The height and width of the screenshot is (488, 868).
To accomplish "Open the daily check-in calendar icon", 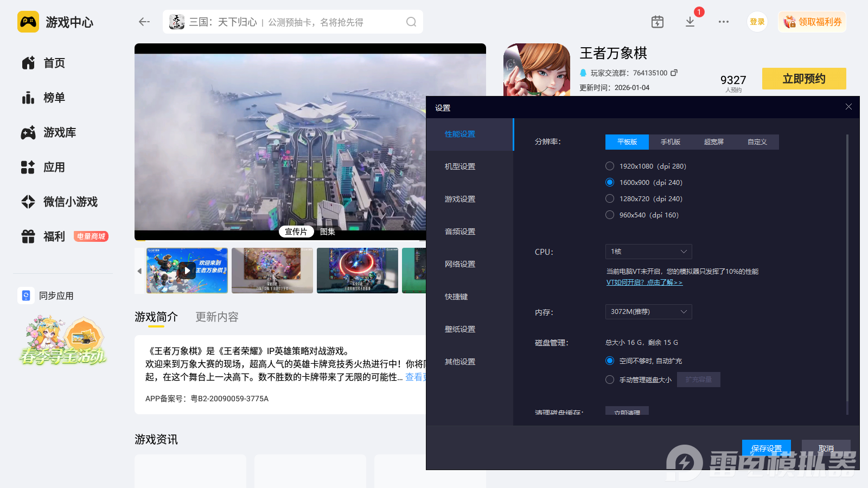I will point(658,22).
